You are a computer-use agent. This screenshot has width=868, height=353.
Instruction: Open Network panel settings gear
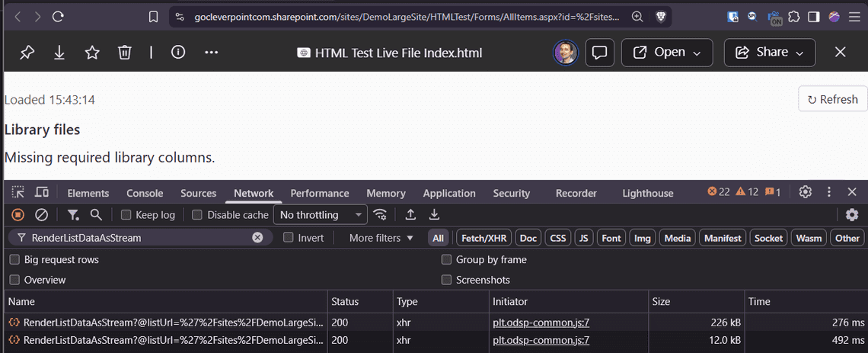click(x=852, y=215)
